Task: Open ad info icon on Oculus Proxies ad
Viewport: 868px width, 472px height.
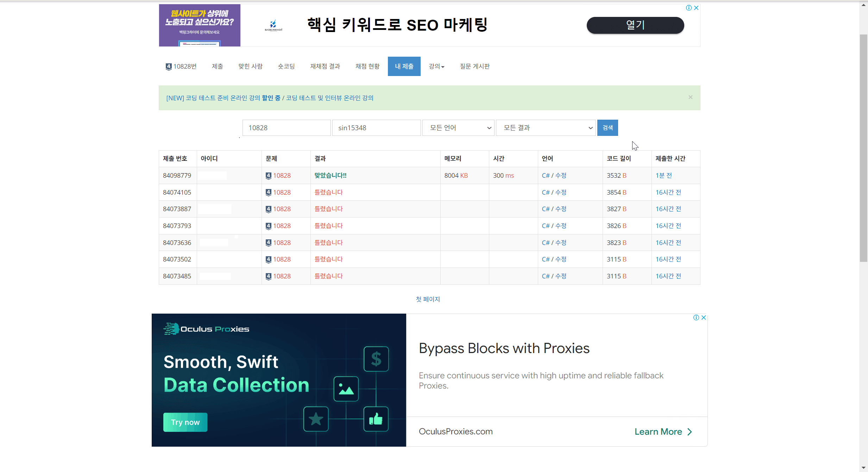Action: [696, 317]
